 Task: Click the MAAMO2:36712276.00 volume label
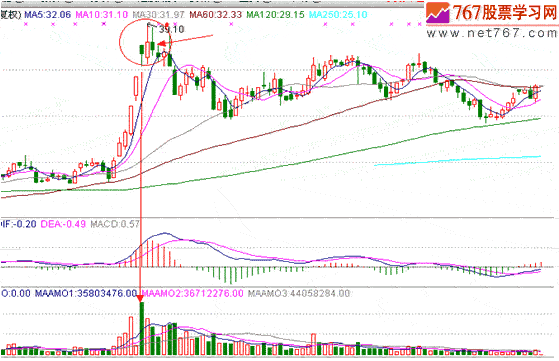[x=193, y=293]
